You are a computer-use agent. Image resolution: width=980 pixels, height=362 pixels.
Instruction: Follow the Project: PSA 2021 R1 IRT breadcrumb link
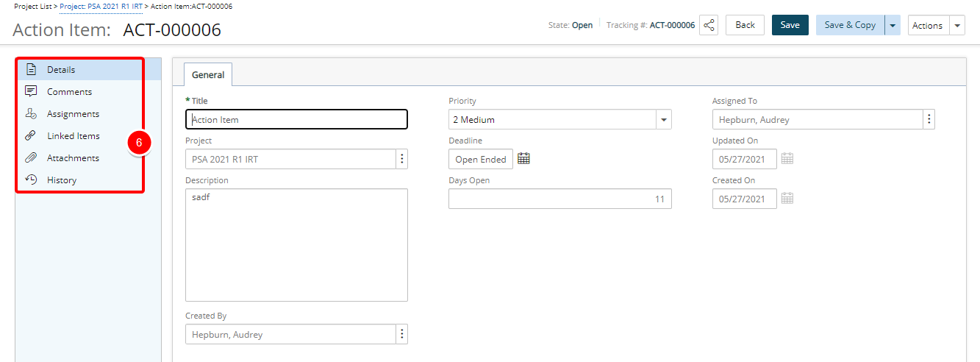pyautogui.click(x=101, y=6)
